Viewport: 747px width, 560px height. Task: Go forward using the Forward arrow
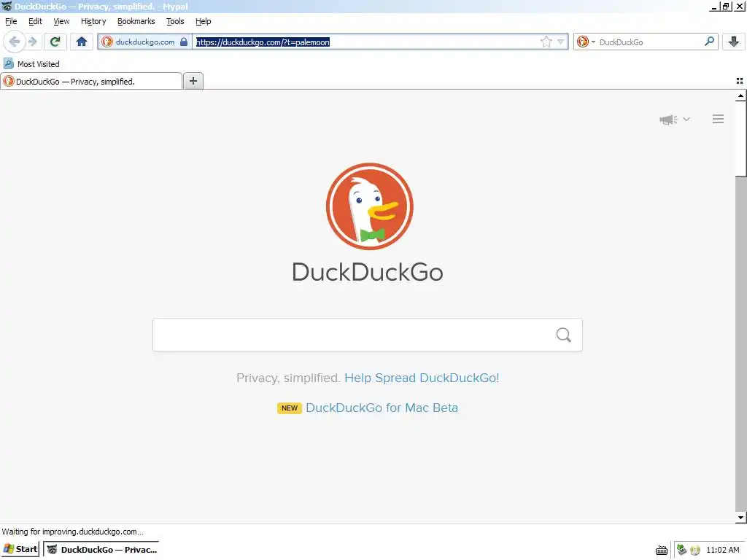(x=32, y=42)
